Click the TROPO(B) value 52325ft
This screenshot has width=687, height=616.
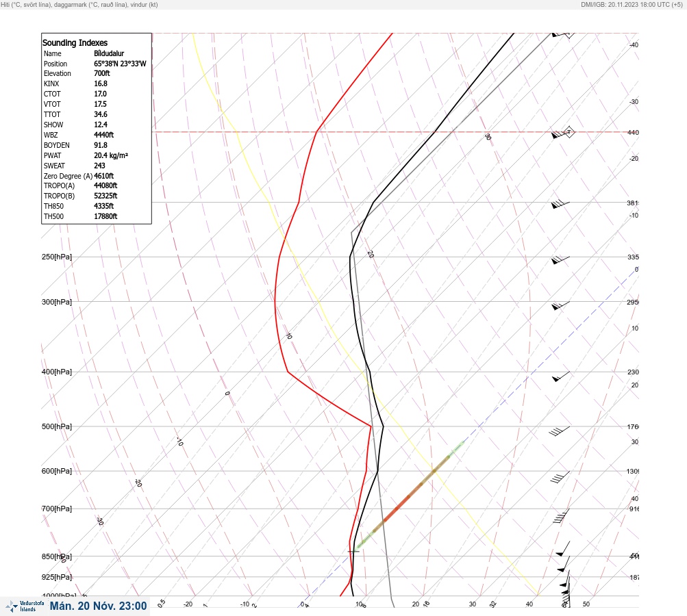105,196
